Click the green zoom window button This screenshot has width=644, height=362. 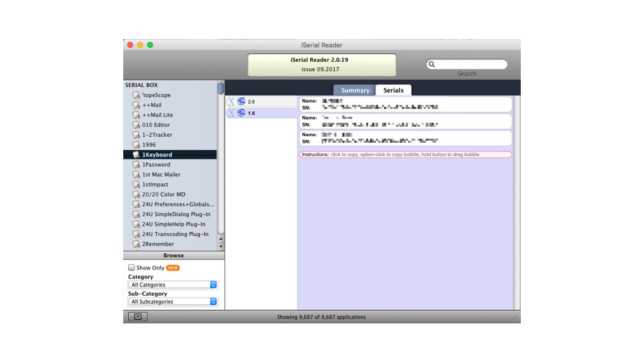[150, 45]
